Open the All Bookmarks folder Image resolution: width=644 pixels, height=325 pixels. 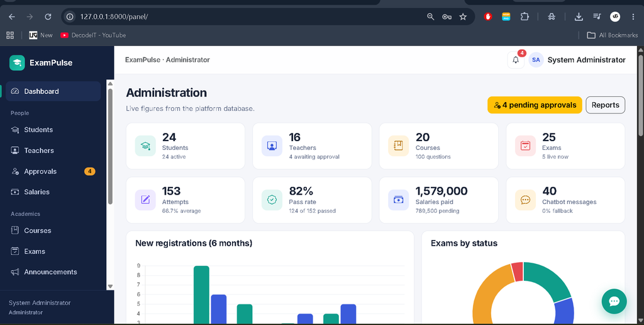pyautogui.click(x=613, y=35)
